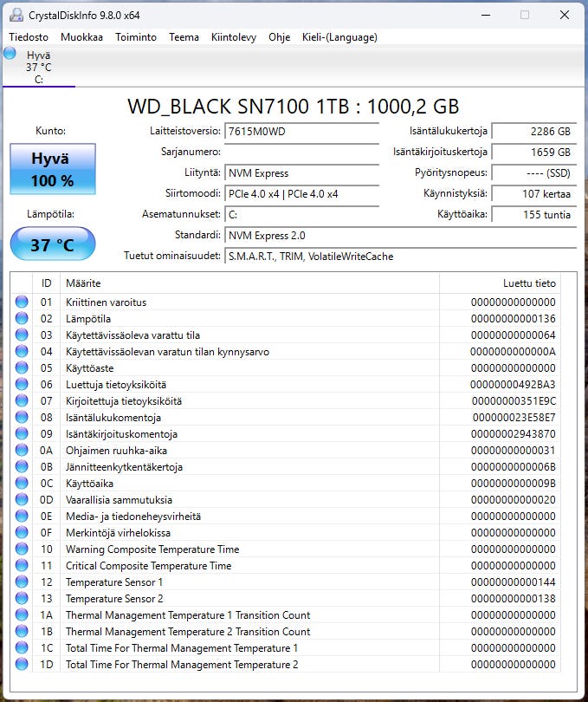Click status orb for Merkintöjä virhelokissa row
This screenshot has width=588, height=702.
coord(22,532)
